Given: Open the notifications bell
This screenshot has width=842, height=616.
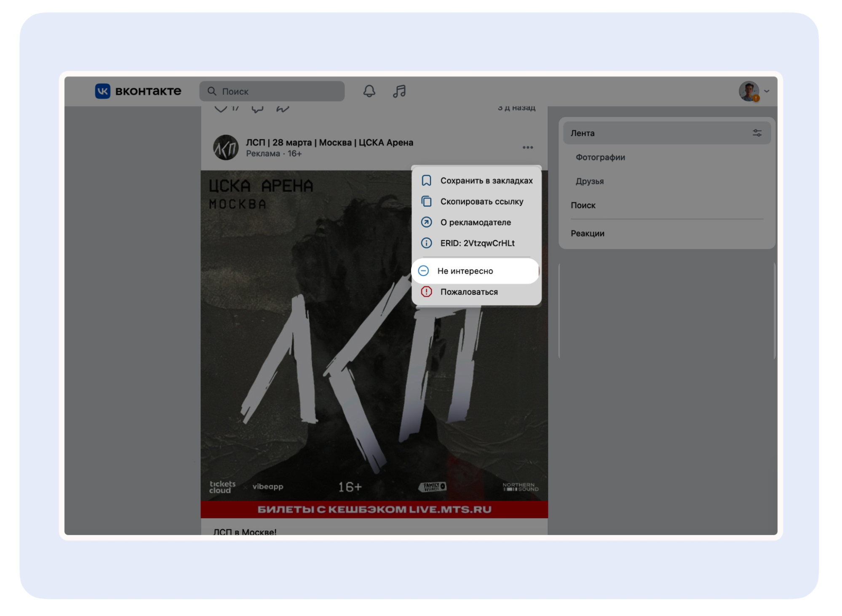Looking at the screenshot, I should tap(369, 91).
